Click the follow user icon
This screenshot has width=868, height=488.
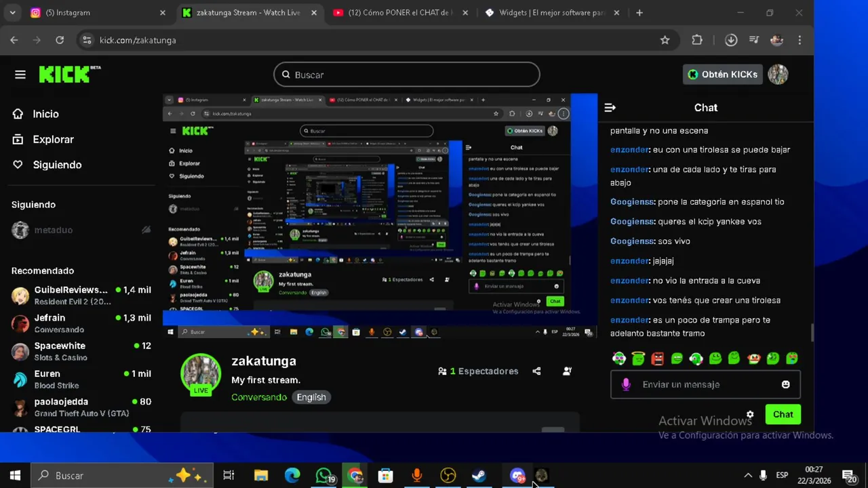[x=567, y=371]
